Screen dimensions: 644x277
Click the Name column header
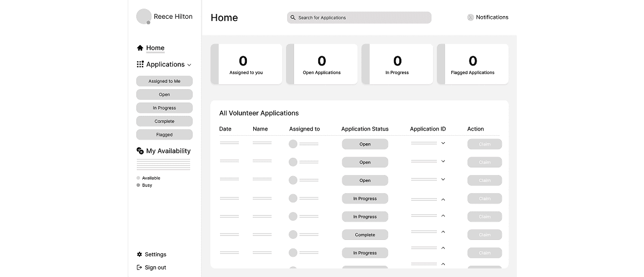(x=260, y=129)
